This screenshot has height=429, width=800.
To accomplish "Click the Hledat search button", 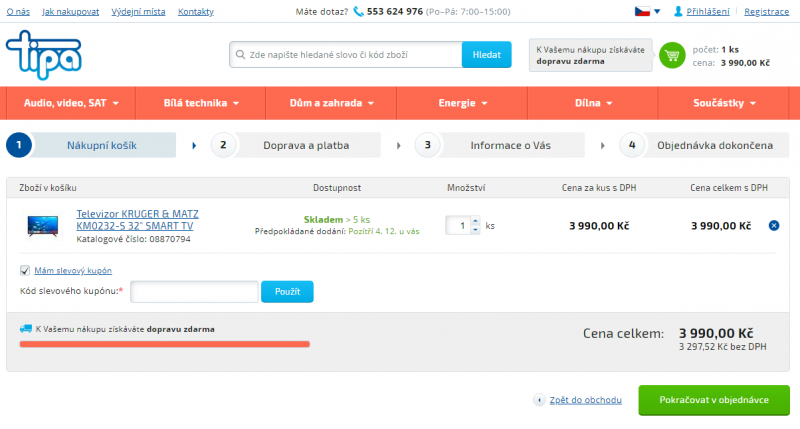I will [x=486, y=55].
